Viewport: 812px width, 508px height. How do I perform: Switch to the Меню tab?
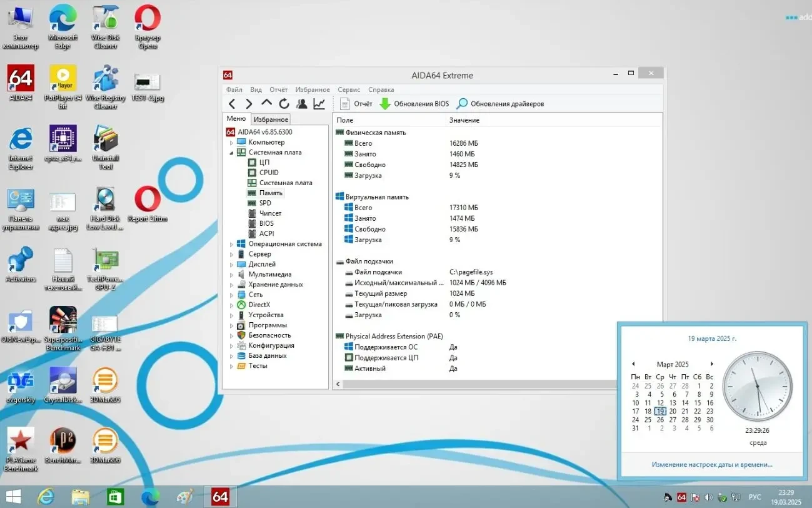click(x=236, y=119)
